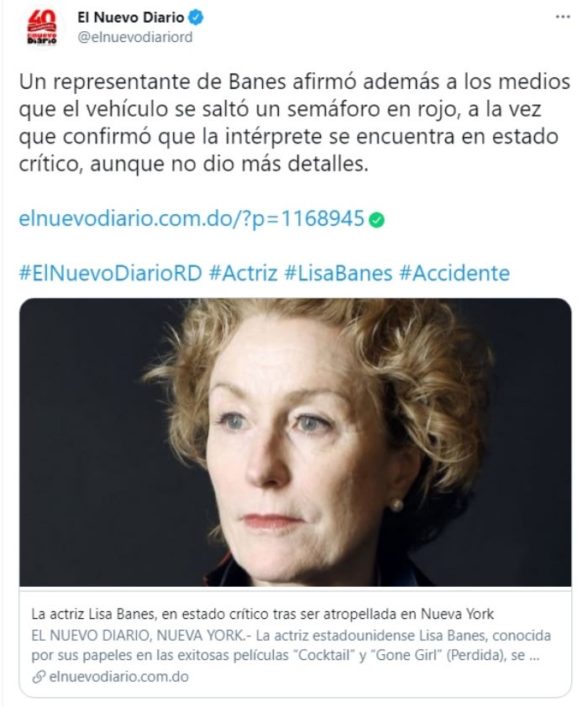Open the @elnuevodiariord handle
The width and height of the screenshot is (588, 707).
pos(135,37)
